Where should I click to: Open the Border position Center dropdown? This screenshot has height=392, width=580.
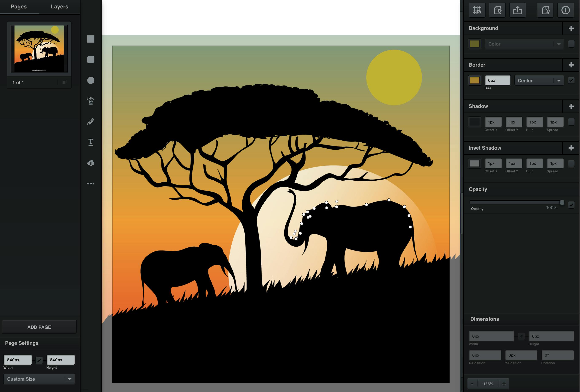tap(539, 81)
